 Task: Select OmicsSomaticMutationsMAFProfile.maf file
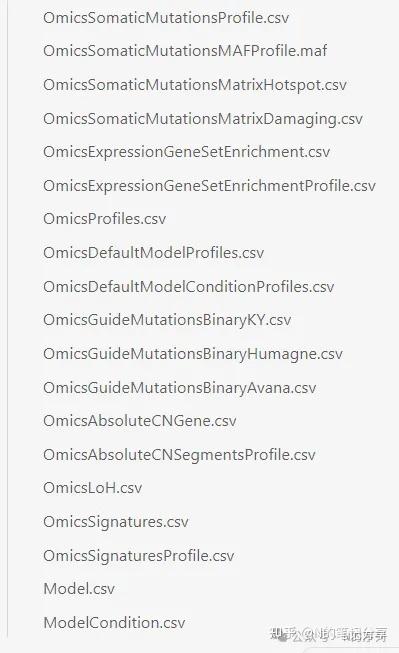(x=185, y=51)
